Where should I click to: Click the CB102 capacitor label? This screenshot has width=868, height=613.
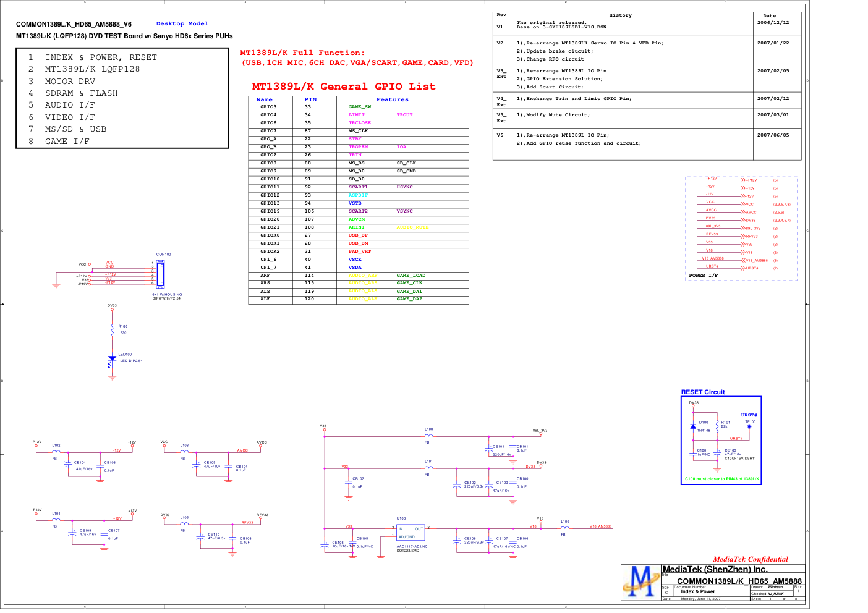[358, 479]
